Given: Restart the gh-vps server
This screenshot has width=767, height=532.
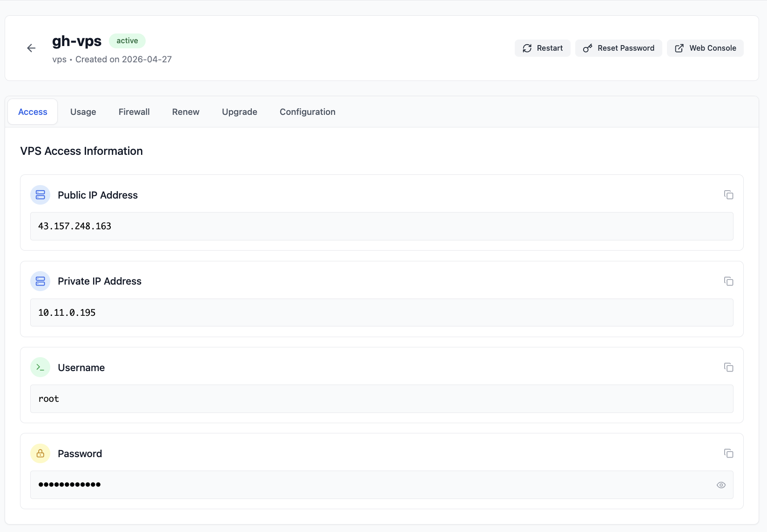Looking at the screenshot, I should (542, 48).
